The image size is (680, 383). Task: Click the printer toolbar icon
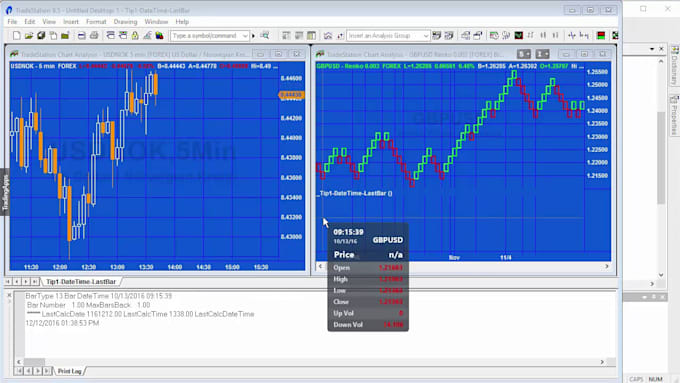(x=94, y=36)
